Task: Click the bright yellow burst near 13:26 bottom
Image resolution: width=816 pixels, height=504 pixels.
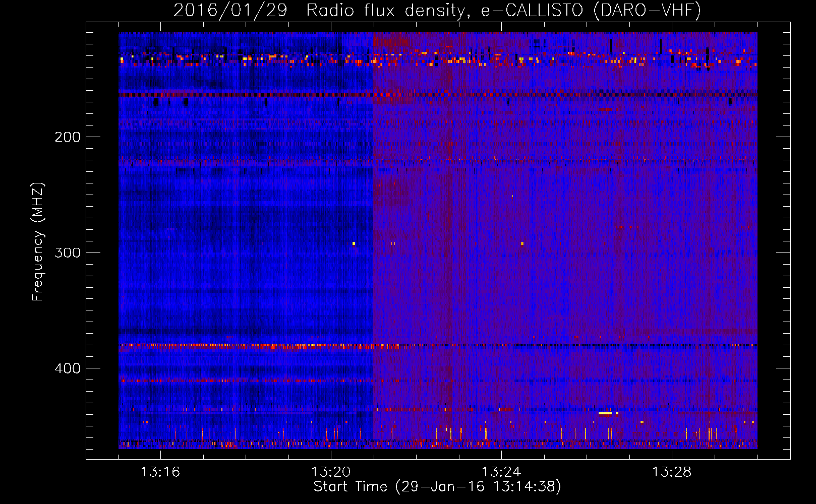Action: (605, 413)
